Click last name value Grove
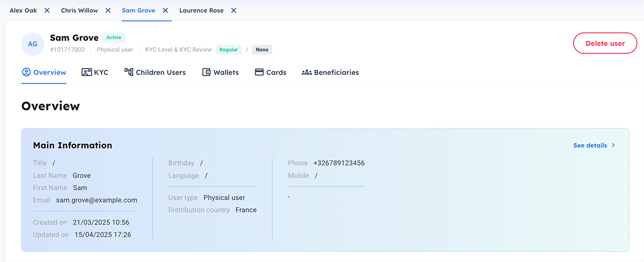 [x=82, y=175]
